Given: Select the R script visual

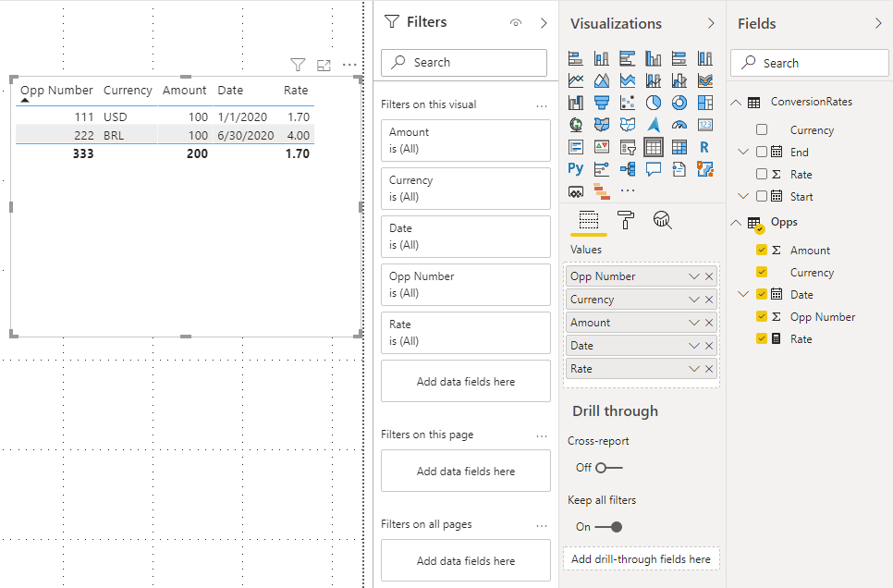Looking at the screenshot, I should point(705,147).
